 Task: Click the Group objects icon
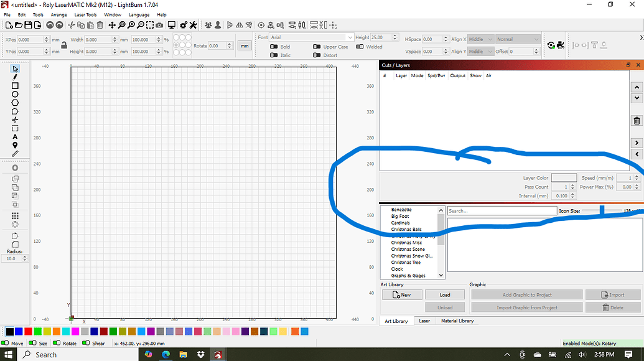[208, 25]
